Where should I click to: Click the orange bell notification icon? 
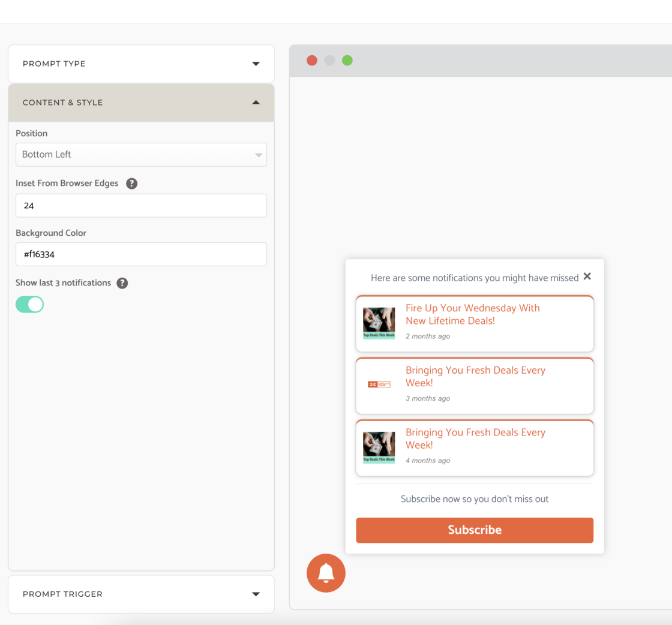(326, 573)
